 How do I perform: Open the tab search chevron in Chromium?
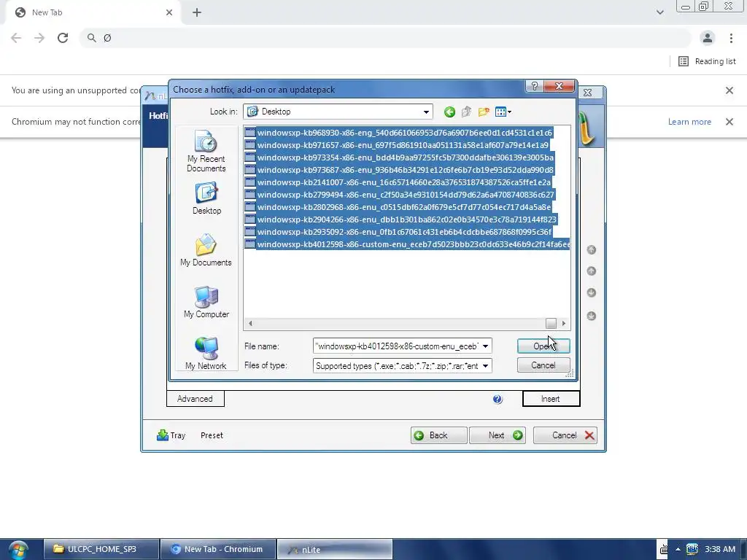[x=659, y=12]
